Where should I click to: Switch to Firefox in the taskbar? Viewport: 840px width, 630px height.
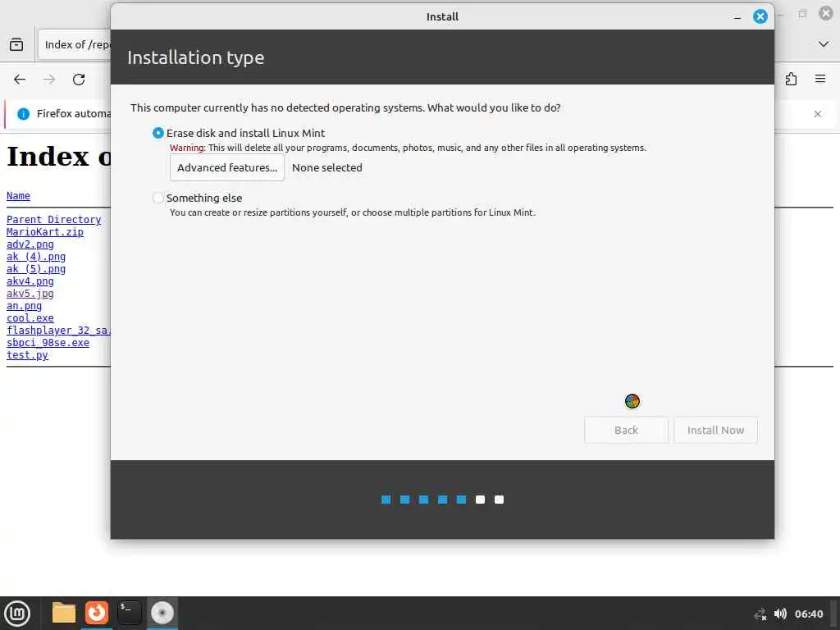point(97,612)
